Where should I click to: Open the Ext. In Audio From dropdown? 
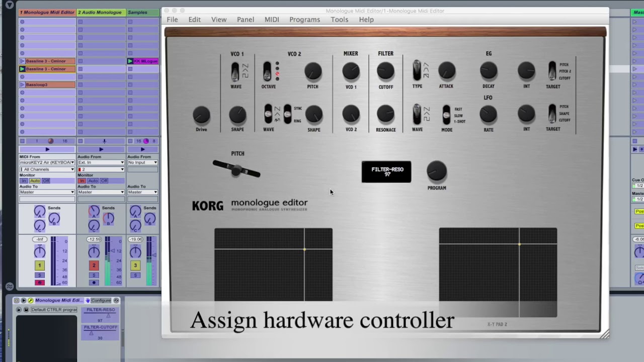[x=101, y=162]
